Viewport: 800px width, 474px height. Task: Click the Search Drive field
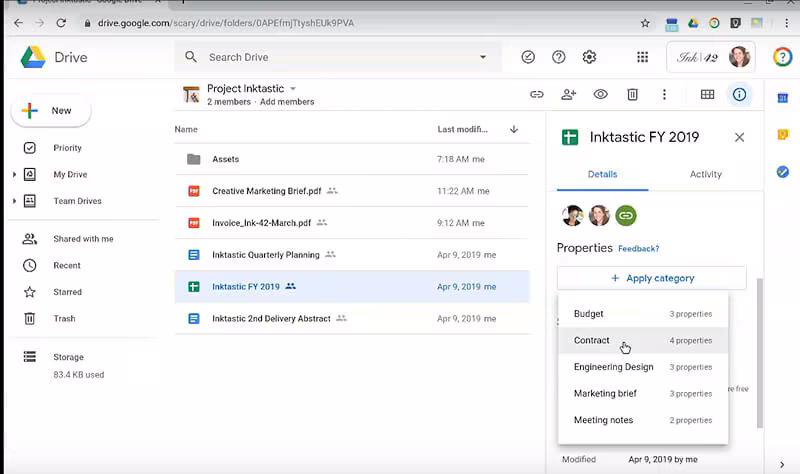tap(338, 57)
